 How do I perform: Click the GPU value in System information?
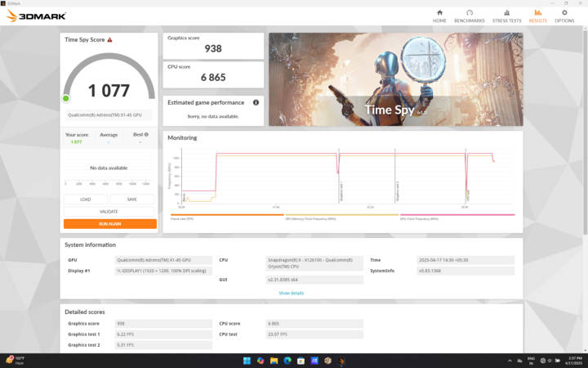(x=163, y=260)
